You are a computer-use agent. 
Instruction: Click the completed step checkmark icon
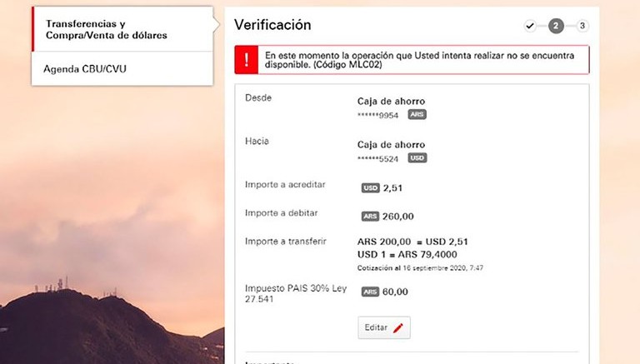pyautogui.click(x=530, y=26)
